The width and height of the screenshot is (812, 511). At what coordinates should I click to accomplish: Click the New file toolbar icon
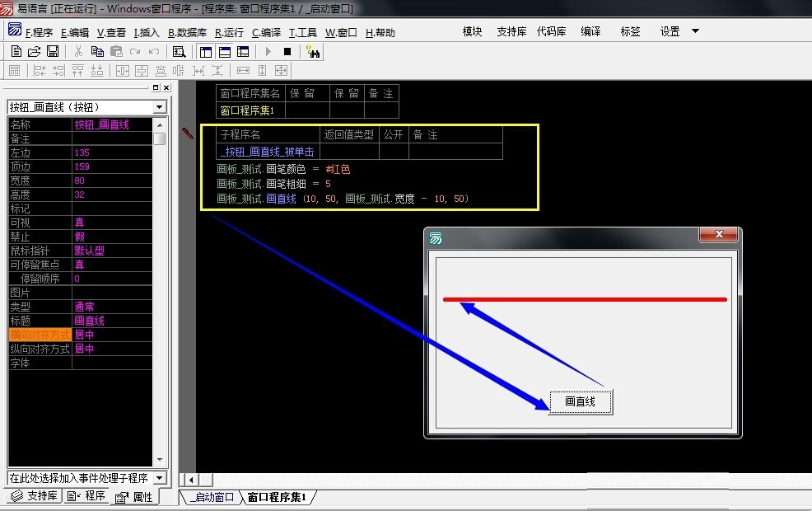tap(16, 51)
